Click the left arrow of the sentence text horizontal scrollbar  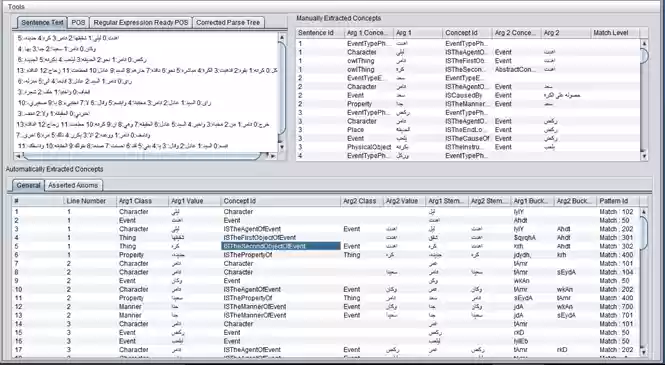pyautogui.click(x=18, y=156)
